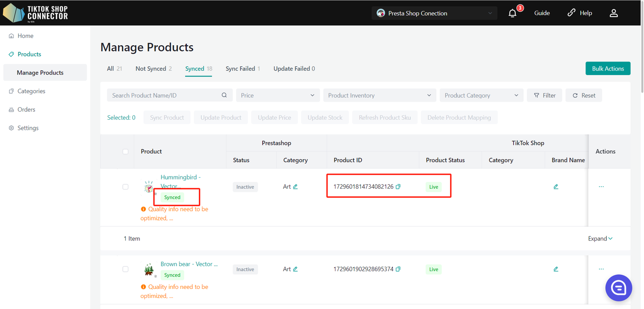This screenshot has height=309, width=644.
Task: Switch to the Sync Failed tab
Action: [243, 68]
